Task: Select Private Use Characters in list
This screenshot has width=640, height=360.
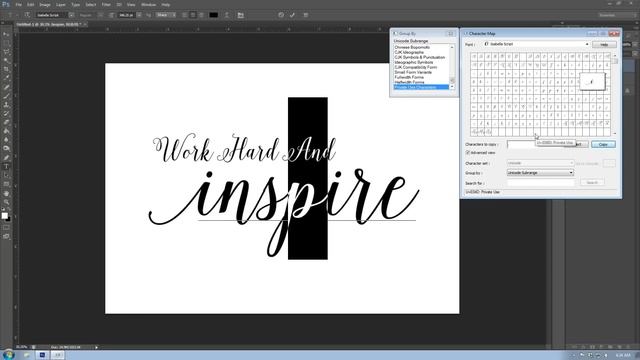Action: pos(421,87)
